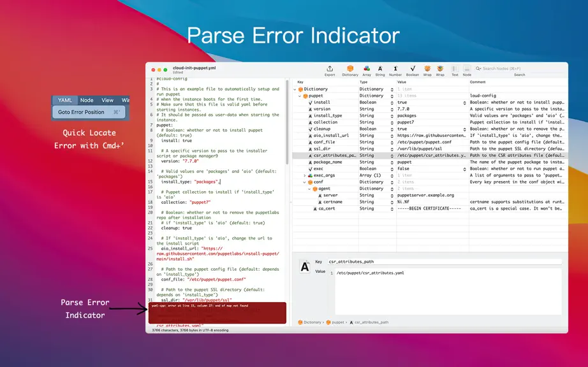Click the Wrap icon beside Boolean
588x367 pixels.
pyautogui.click(x=427, y=69)
